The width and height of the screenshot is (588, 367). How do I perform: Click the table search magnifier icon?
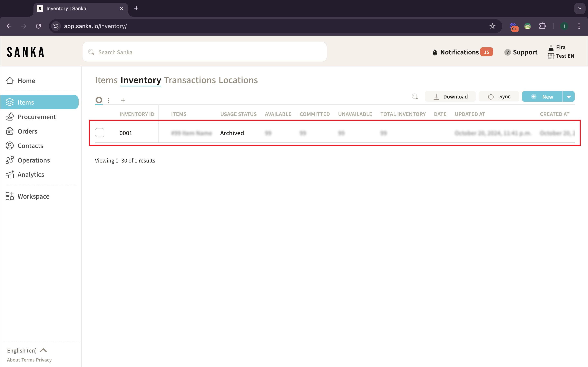click(x=415, y=97)
